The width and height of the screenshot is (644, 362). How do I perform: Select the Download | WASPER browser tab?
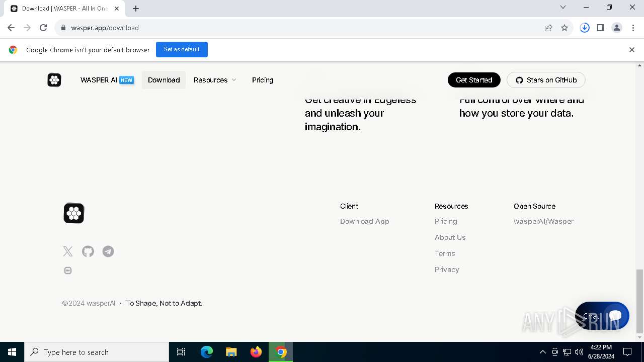[64, 9]
